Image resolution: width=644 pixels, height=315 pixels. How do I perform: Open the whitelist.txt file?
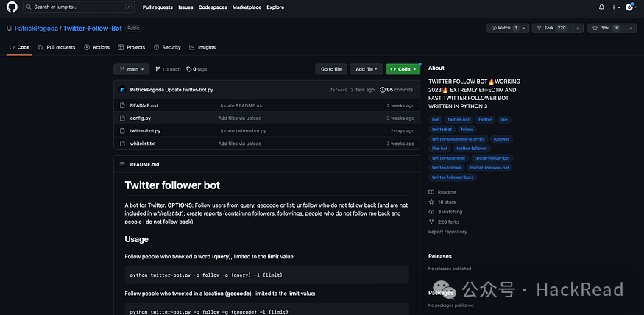(143, 144)
